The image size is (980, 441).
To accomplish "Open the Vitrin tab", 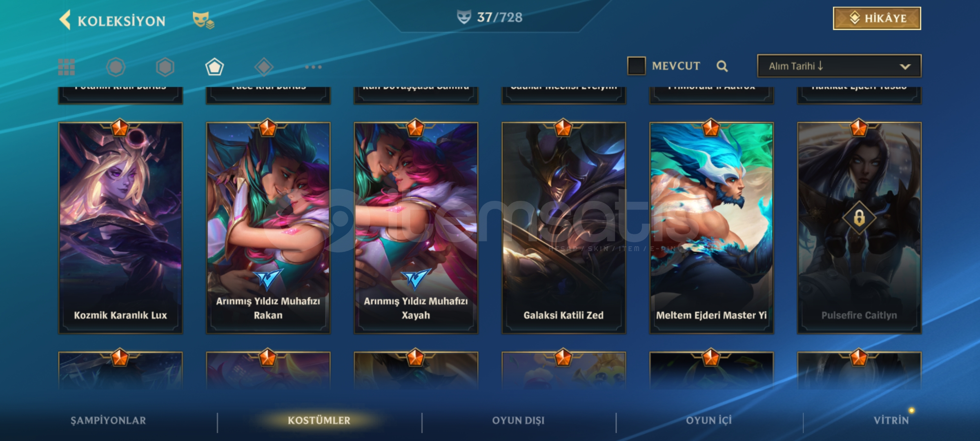I will (891, 421).
